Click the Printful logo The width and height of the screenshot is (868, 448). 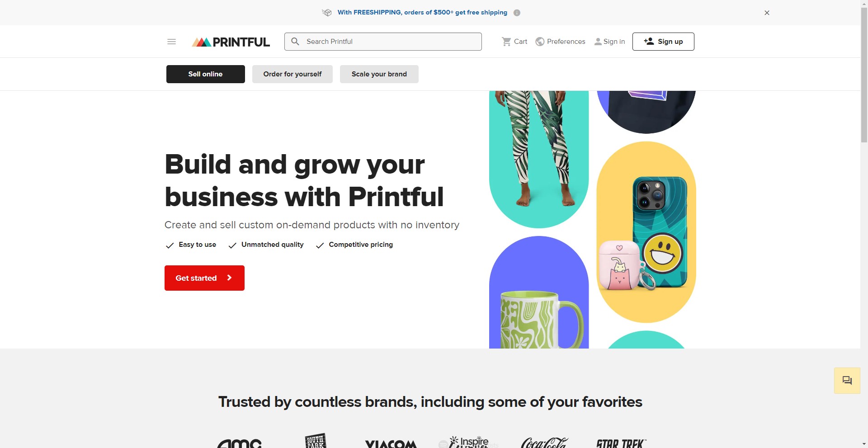[231, 42]
